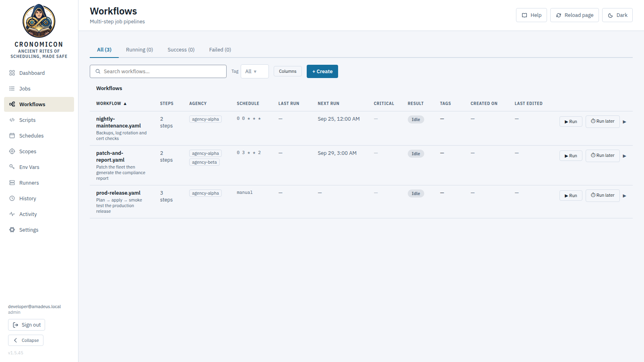Click the 'Sep 29, 3:00 AM' next run
The image size is (644, 362).
point(337,153)
